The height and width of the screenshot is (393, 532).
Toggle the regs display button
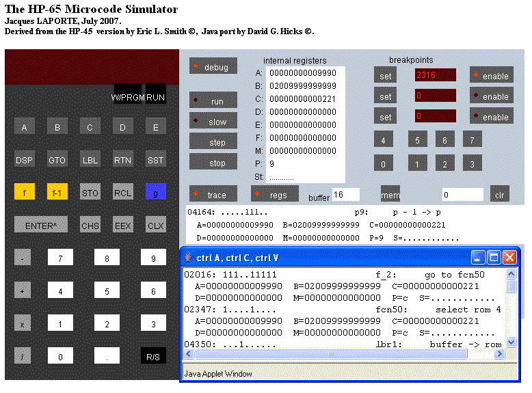point(275,194)
